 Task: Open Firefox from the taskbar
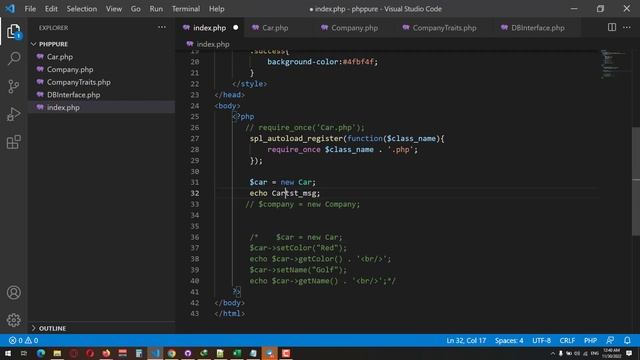[x=106, y=353]
